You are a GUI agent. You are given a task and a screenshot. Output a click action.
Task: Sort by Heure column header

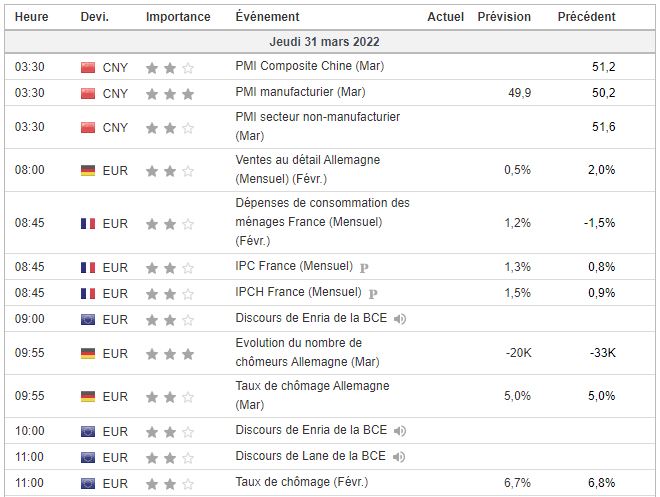pos(31,17)
